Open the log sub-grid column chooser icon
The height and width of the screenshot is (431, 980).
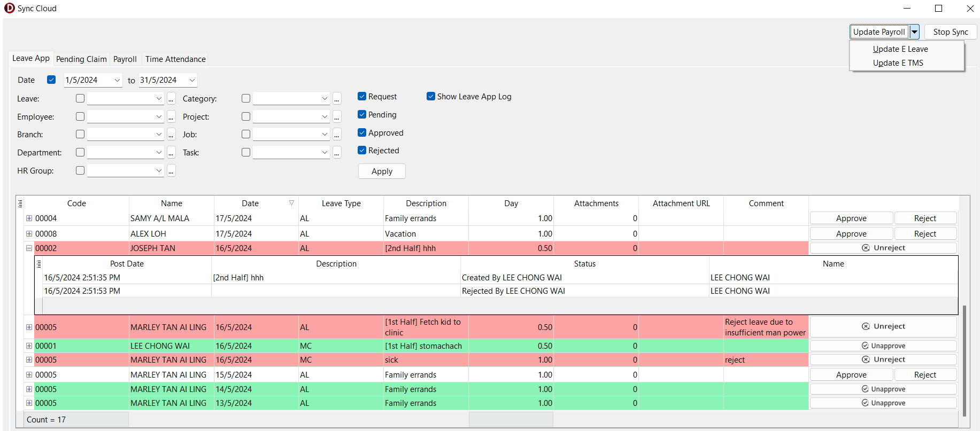tap(38, 264)
